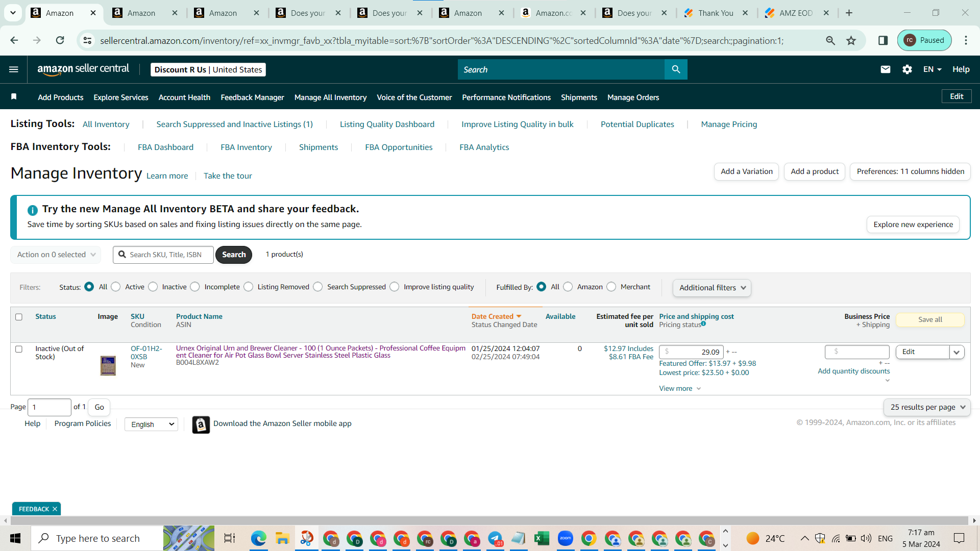
Task: Open the Action on 0 selected dropdown
Action: (x=56, y=255)
